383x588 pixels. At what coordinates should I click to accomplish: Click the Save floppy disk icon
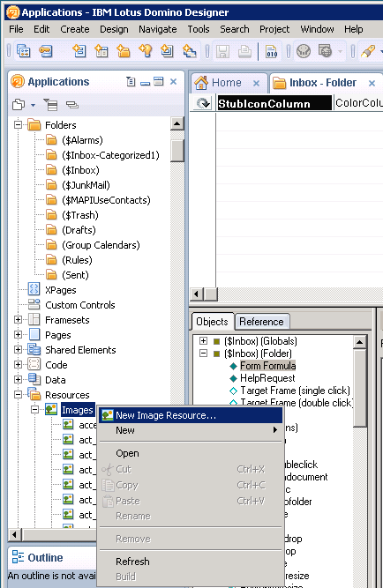coord(222,51)
